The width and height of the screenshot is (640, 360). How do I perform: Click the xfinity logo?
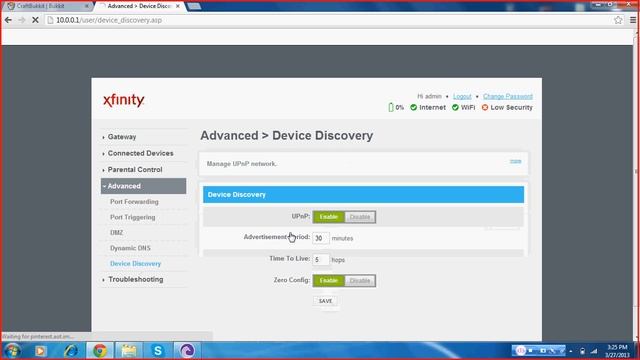(124, 100)
